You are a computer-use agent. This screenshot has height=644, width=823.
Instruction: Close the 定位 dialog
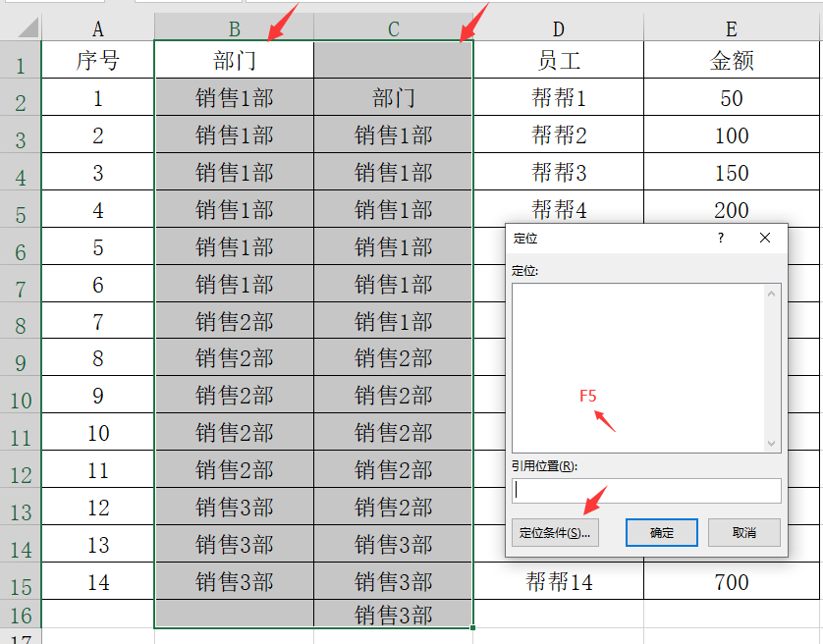tap(765, 238)
